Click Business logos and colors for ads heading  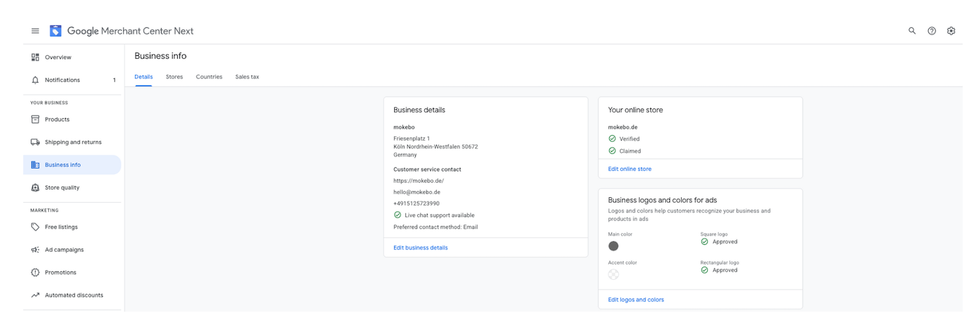coord(662,200)
